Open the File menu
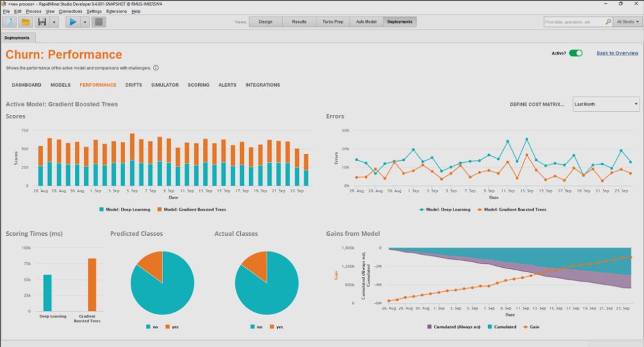 (6, 11)
